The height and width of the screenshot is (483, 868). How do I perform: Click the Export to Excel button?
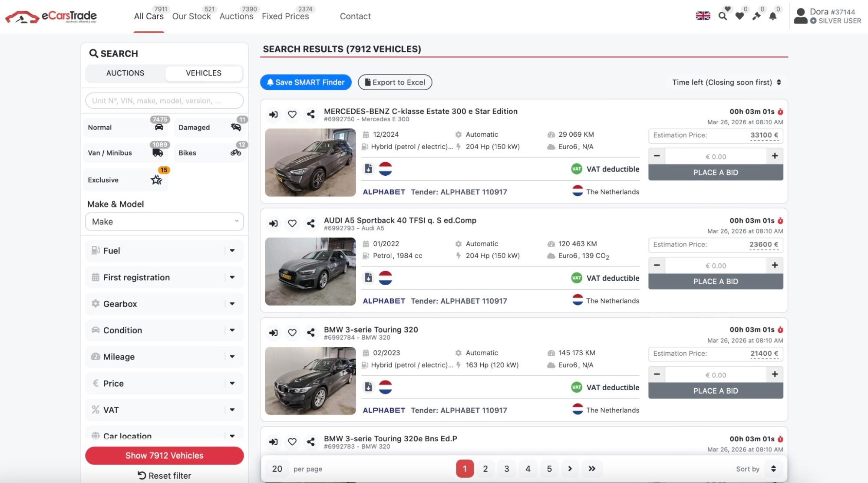click(395, 82)
